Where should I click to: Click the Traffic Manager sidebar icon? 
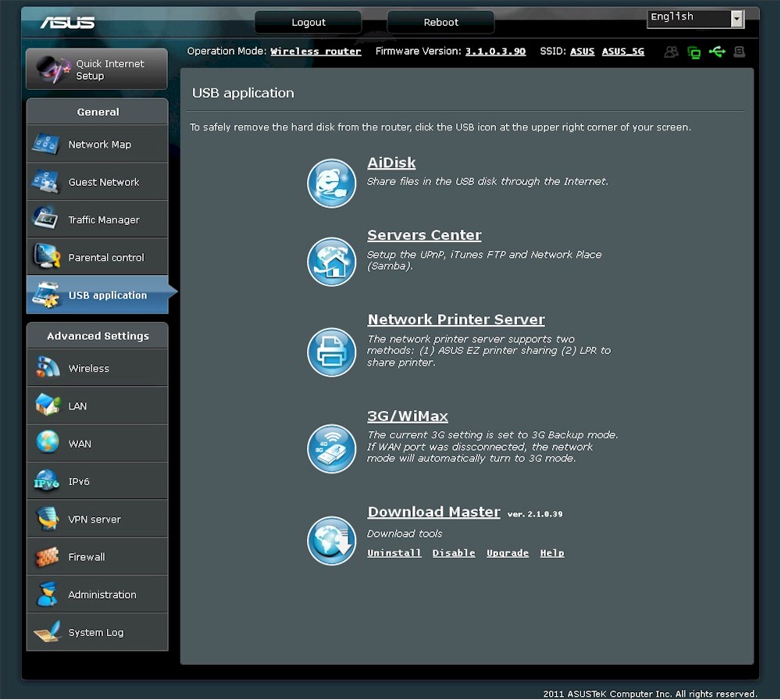point(46,219)
